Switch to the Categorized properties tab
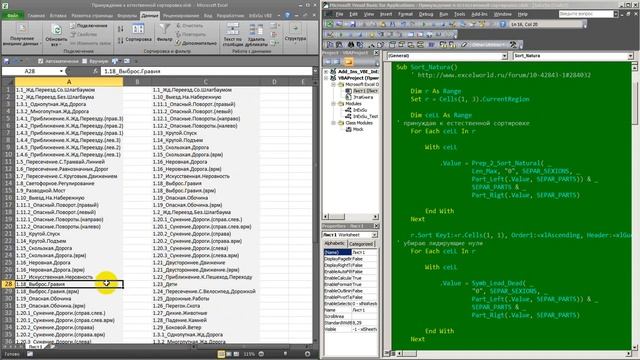The width and height of the screenshot is (640, 360). (x=361, y=244)
